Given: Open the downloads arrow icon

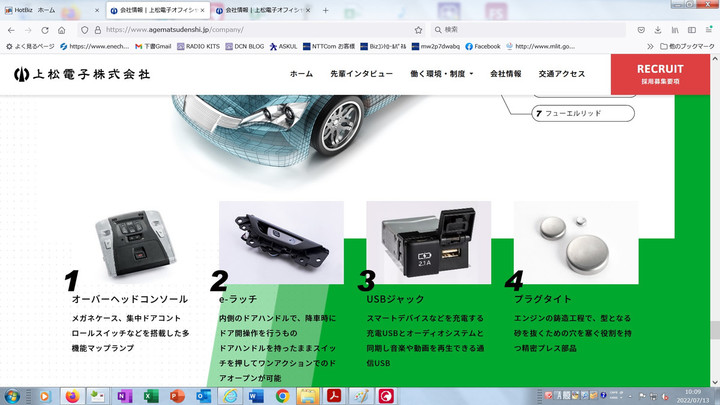Looking at the screenshot, I should 658,30.
